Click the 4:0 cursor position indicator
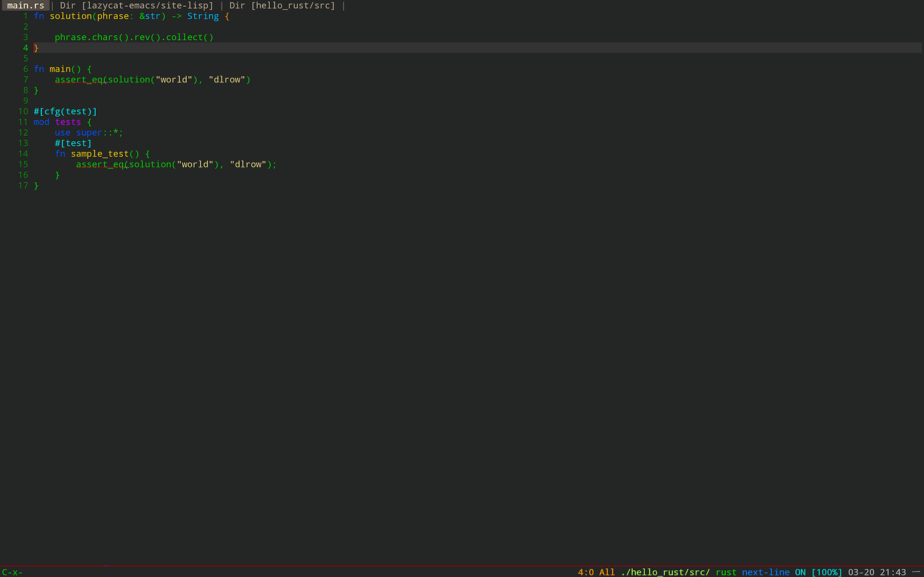The height and width of the screenshot is (577, 924). pos(586,572)
